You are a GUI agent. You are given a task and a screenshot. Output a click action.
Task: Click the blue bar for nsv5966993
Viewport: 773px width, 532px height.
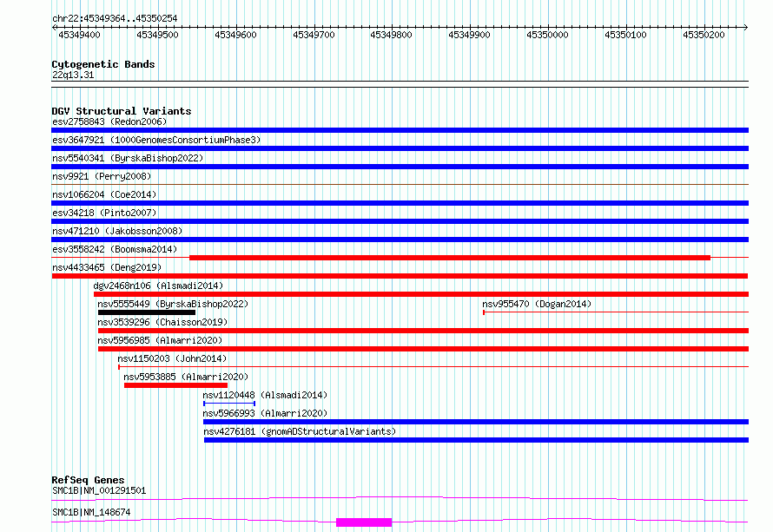[476, 422]
